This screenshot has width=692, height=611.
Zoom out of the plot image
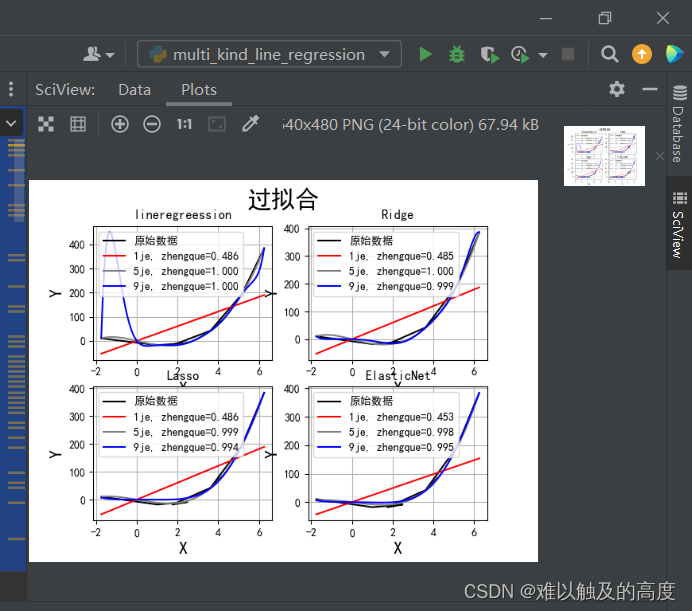152,124
